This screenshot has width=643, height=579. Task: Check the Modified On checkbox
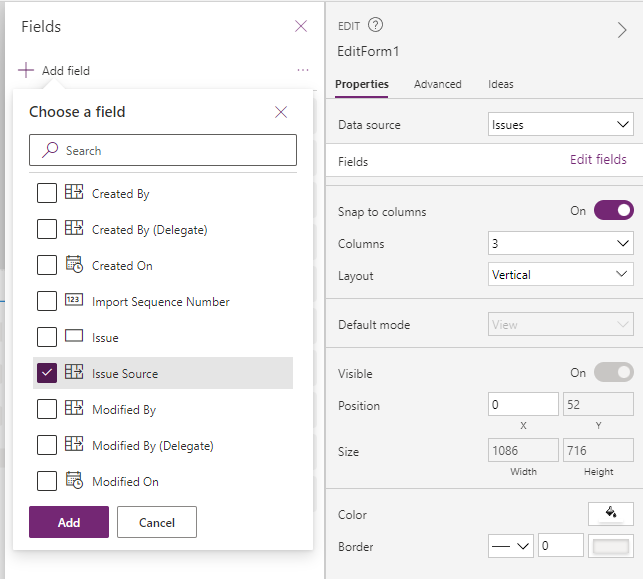pos(47,481)
